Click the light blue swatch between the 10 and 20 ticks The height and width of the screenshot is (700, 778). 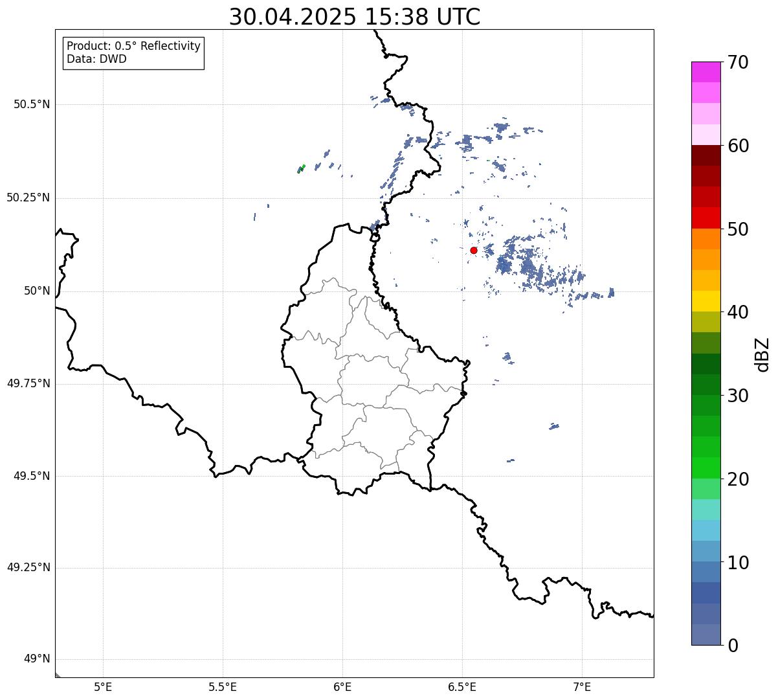pos(706,530)
